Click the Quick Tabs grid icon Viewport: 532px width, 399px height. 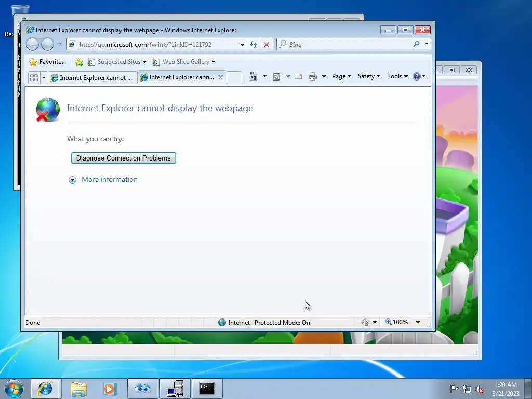pos(34,78)
